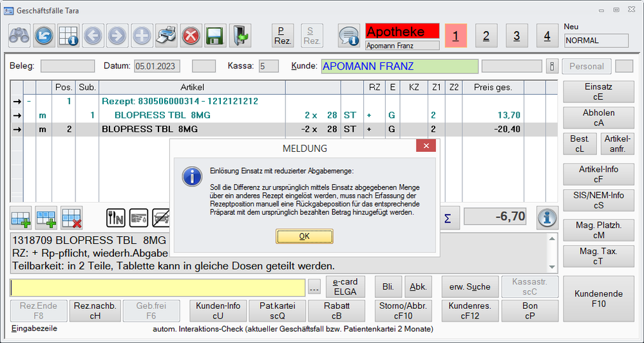Click the delete row icon with red X
Image resolution: width=644 pixels, height=343 pixels.
pyautogui.click(x=71, y=219)
